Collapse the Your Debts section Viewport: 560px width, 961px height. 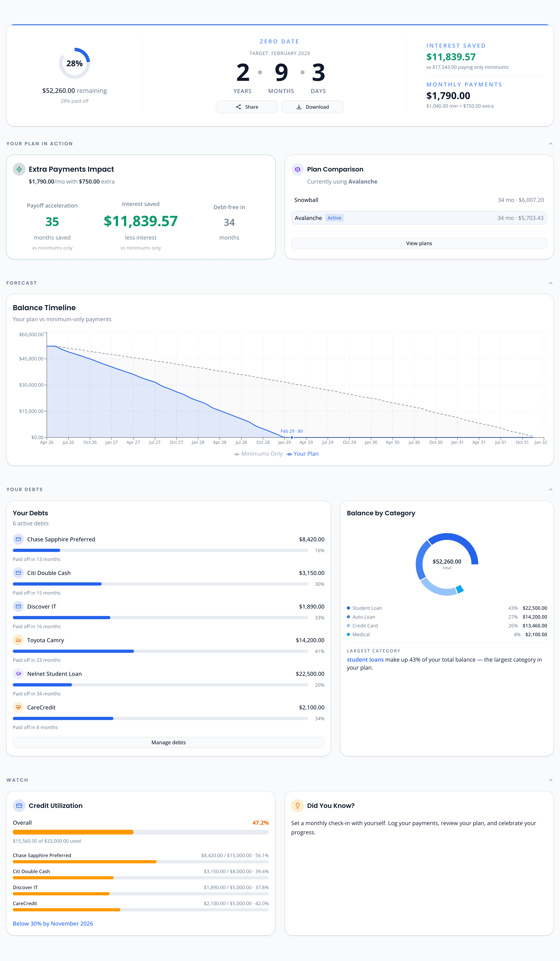point(550,489)
